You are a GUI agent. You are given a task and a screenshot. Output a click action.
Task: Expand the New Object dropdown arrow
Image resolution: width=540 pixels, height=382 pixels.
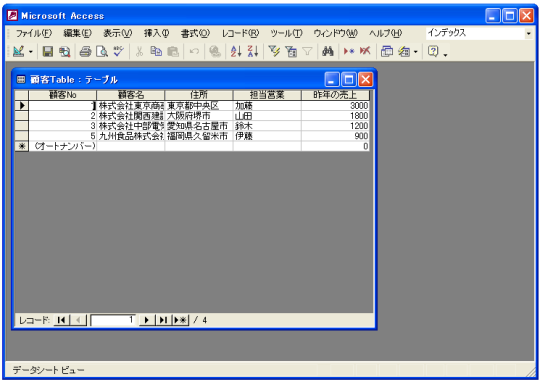tap(416, 52)
